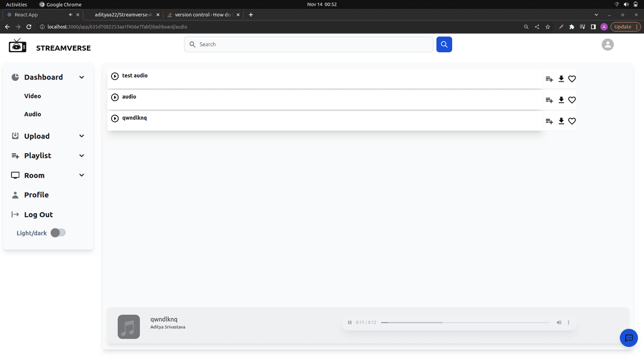
Task: Bookmark this page with star icon
Action: click(x=548, y=27)
